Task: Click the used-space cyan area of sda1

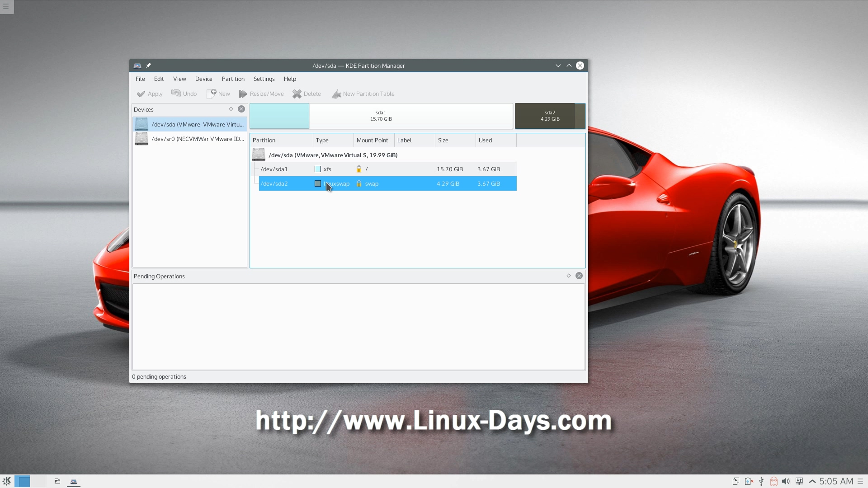Action: 279,116
